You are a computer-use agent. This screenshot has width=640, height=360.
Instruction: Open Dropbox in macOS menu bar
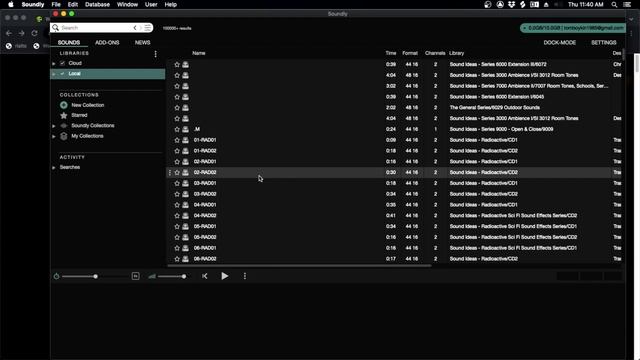click(511, 4)
